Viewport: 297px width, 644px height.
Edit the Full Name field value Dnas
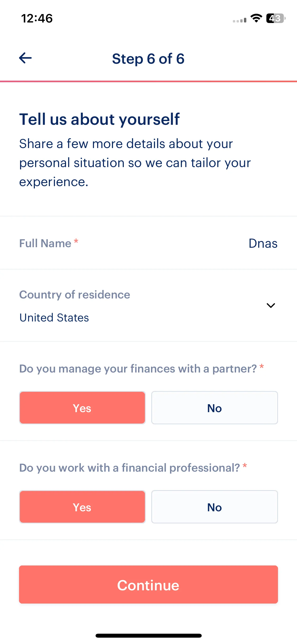[263, 243]
